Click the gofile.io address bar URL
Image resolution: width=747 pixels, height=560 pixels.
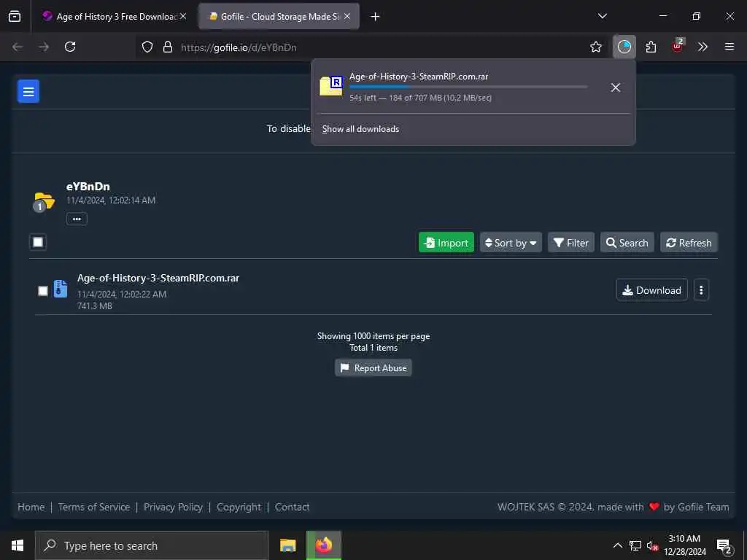(239, 47)
